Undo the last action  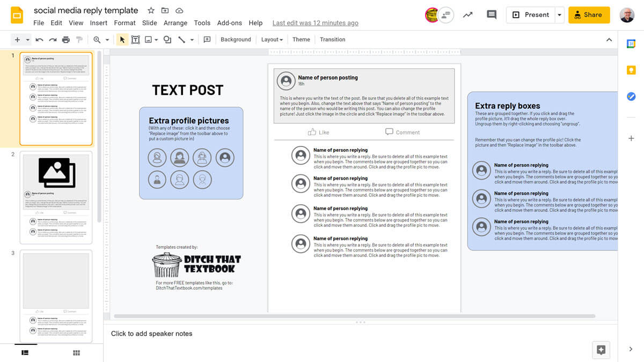point(39,40)
